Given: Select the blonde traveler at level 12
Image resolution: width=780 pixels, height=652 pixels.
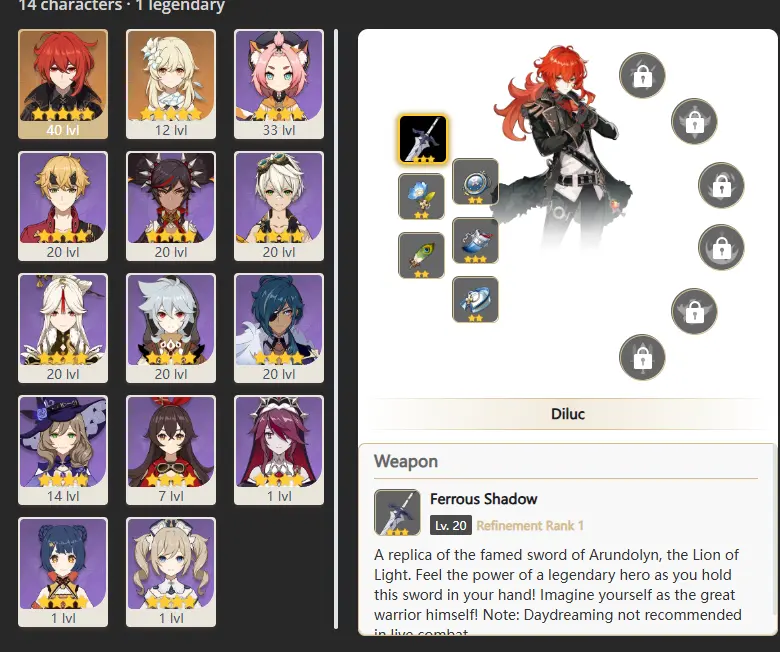Looking at the screenshot, I should [x=171, y=84].
